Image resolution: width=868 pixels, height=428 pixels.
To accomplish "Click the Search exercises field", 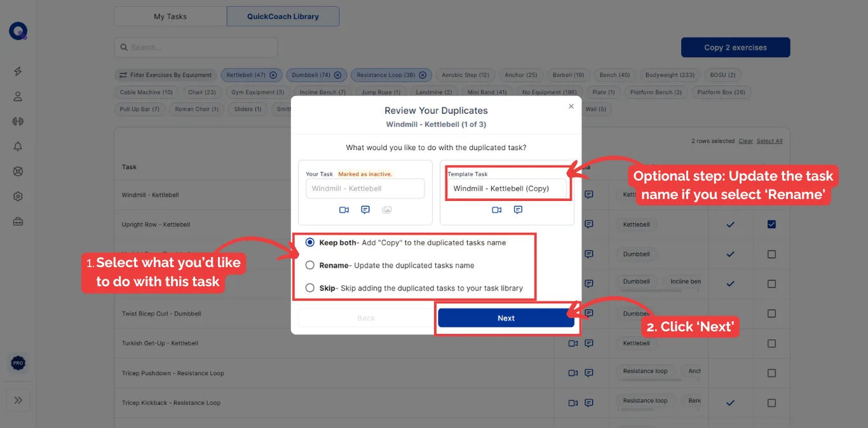I will coord(196,48).
